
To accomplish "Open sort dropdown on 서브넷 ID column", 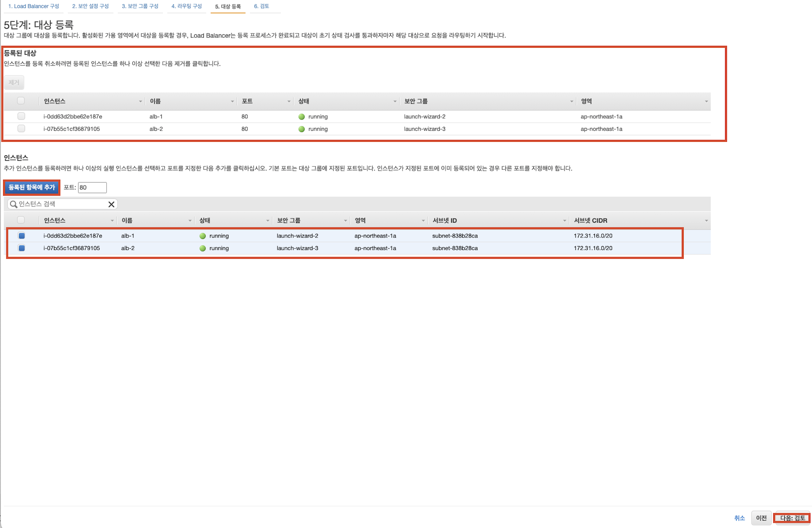I will (x=564, y=221).
